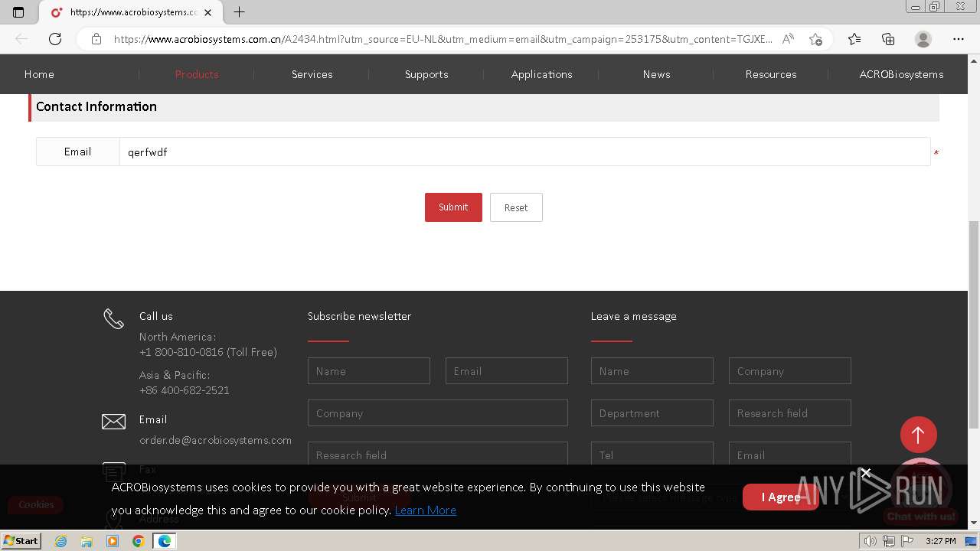
Task: Open the Settings and more ellipsis menu
Action: pos(958,39)
